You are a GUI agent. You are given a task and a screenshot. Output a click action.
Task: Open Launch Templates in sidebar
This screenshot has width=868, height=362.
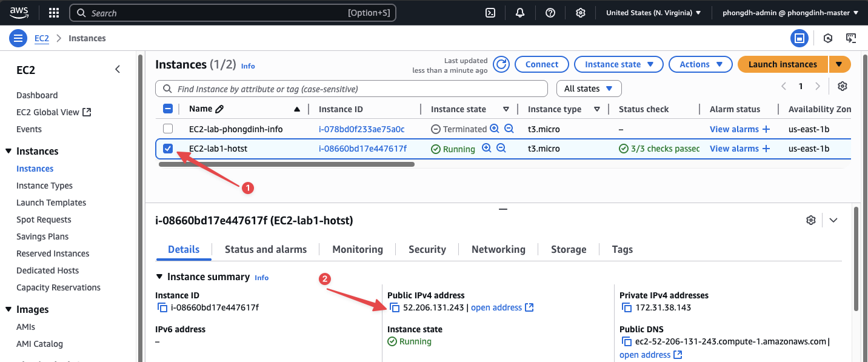click(x=52, y=203)
